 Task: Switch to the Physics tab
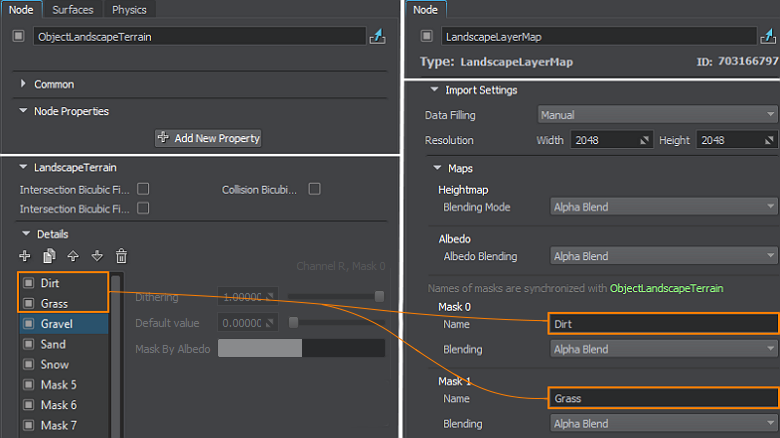click(129, 10)
